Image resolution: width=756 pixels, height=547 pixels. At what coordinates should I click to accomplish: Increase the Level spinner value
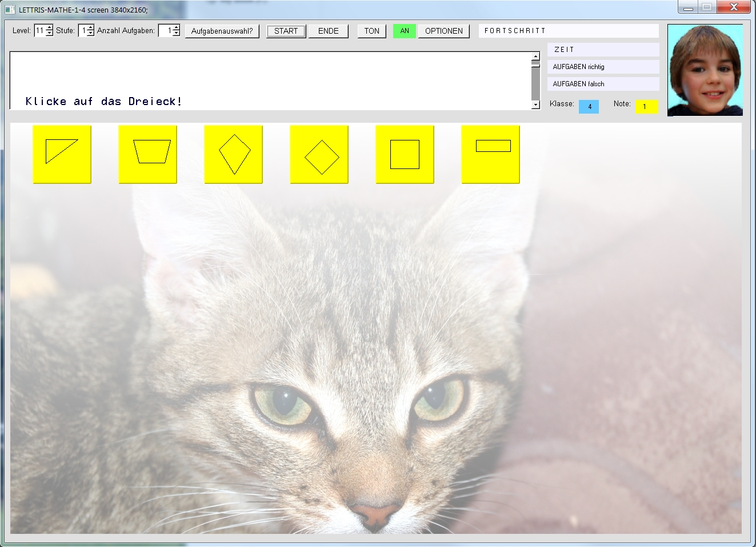(49, 28)
